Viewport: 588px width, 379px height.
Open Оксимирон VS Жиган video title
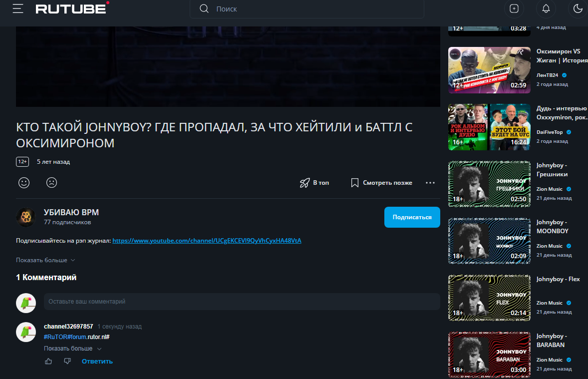click(562, 56)
